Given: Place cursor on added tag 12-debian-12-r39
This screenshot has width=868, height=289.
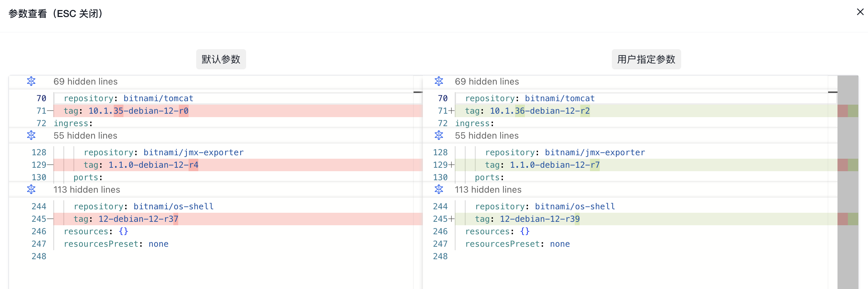Looking at the screenshot, I should [x=540, y=219].
